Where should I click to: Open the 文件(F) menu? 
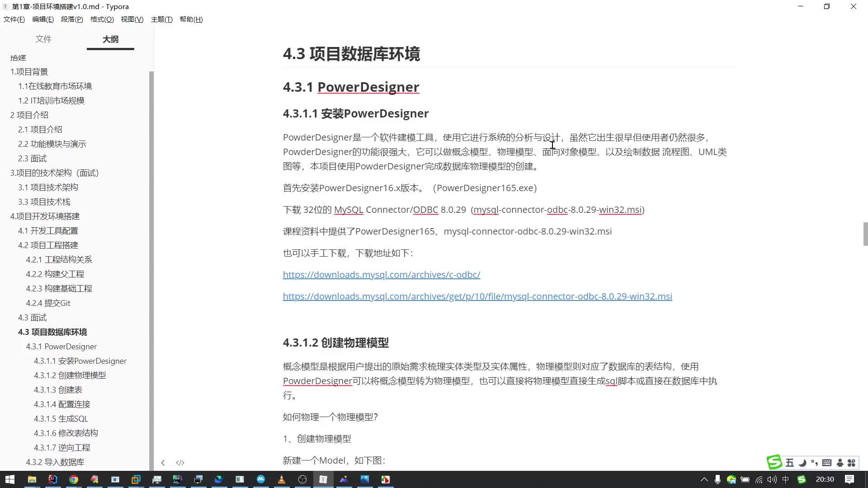(14, 19)
